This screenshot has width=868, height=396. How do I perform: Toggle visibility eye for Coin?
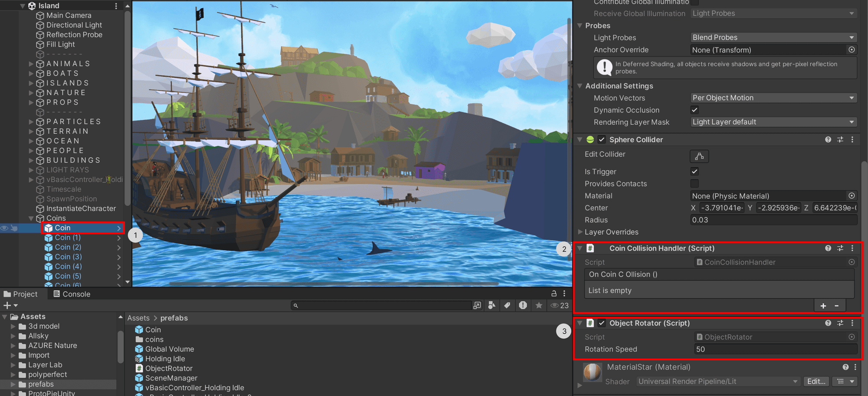[x=4, y=228]
